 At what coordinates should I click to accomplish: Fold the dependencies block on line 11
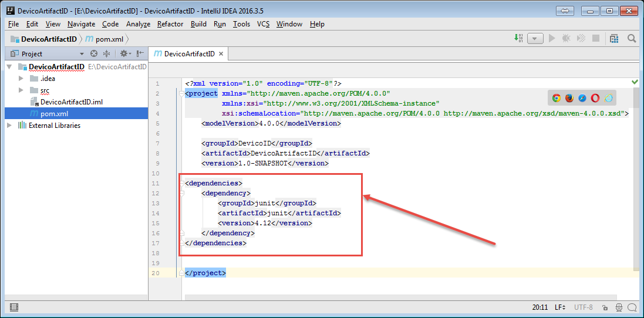tap(182, 183)
